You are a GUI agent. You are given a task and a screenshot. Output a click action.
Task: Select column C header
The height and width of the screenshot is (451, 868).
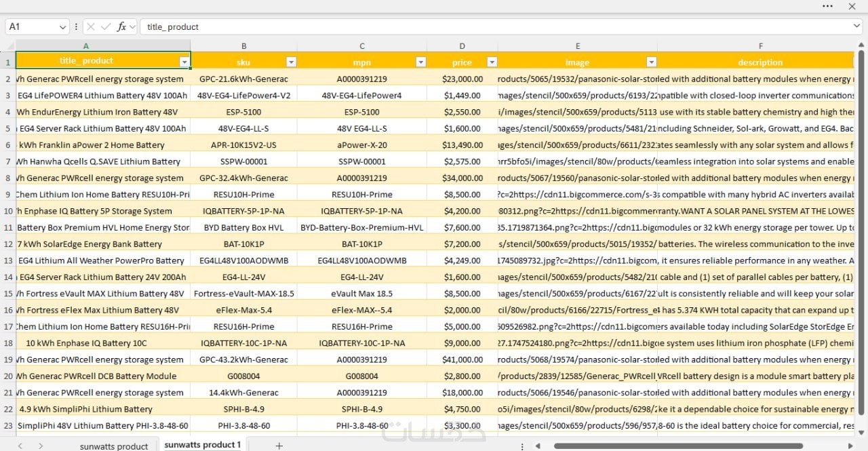[x=362, y=46]
